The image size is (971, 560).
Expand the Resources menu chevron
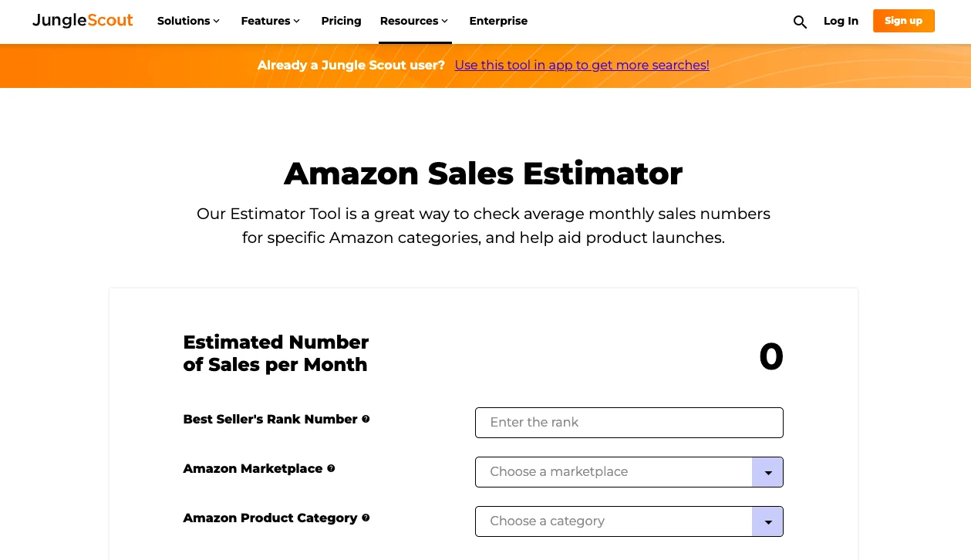click(445, 21)
